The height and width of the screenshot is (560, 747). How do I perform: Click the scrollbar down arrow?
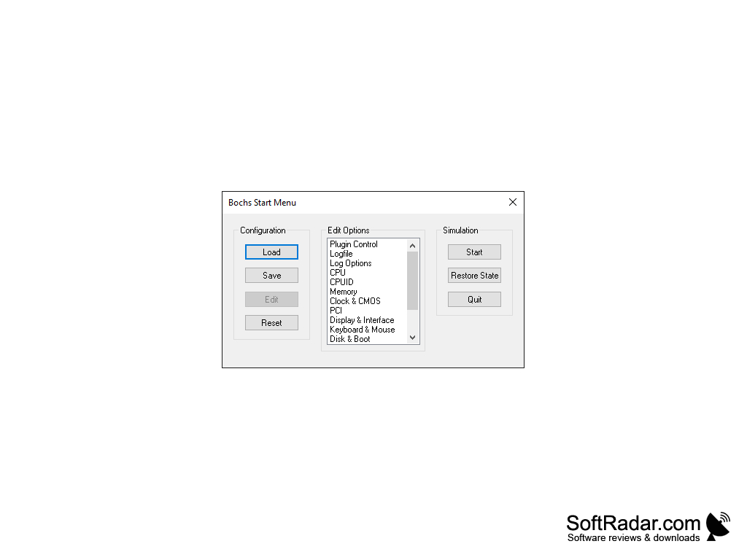[412, 338]
